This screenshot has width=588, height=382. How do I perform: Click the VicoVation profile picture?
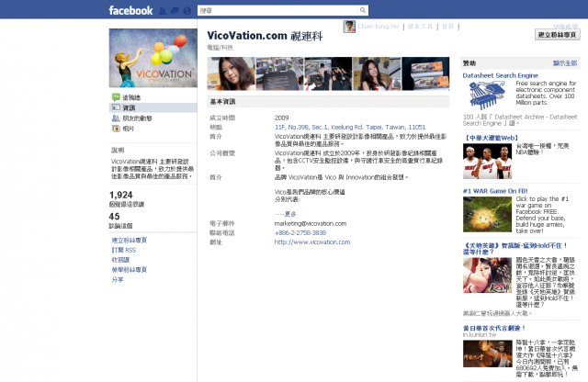(x=153, y=58)
